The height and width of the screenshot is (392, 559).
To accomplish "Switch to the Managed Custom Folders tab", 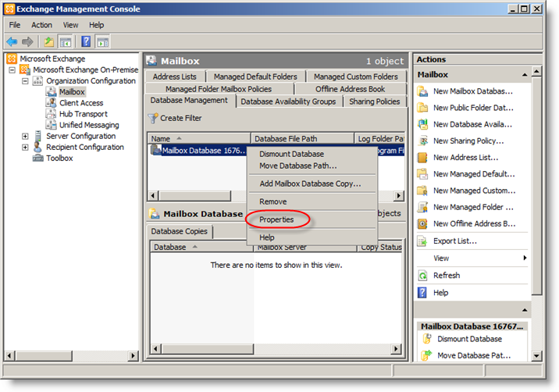I will (x=356, y=77).
